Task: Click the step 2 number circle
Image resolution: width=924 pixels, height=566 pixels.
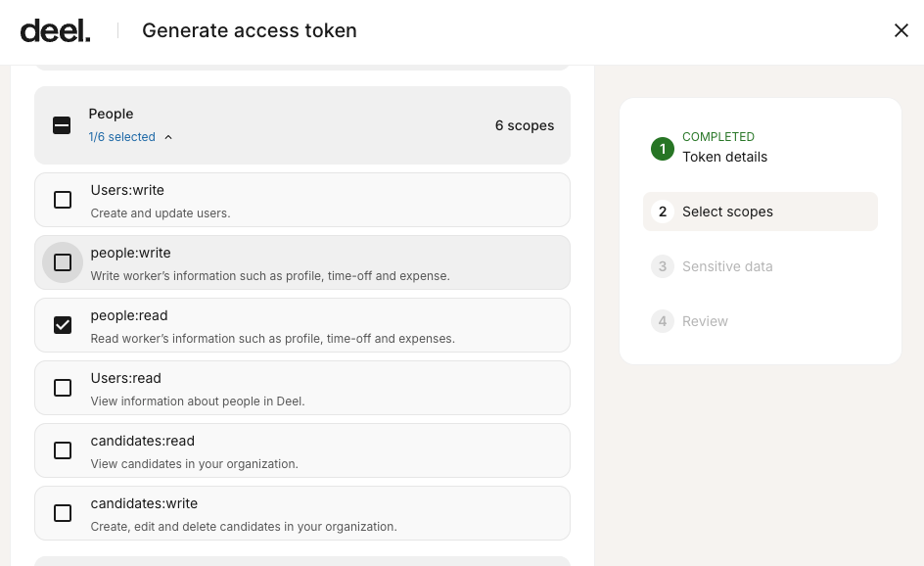Action: click(663, 212)
